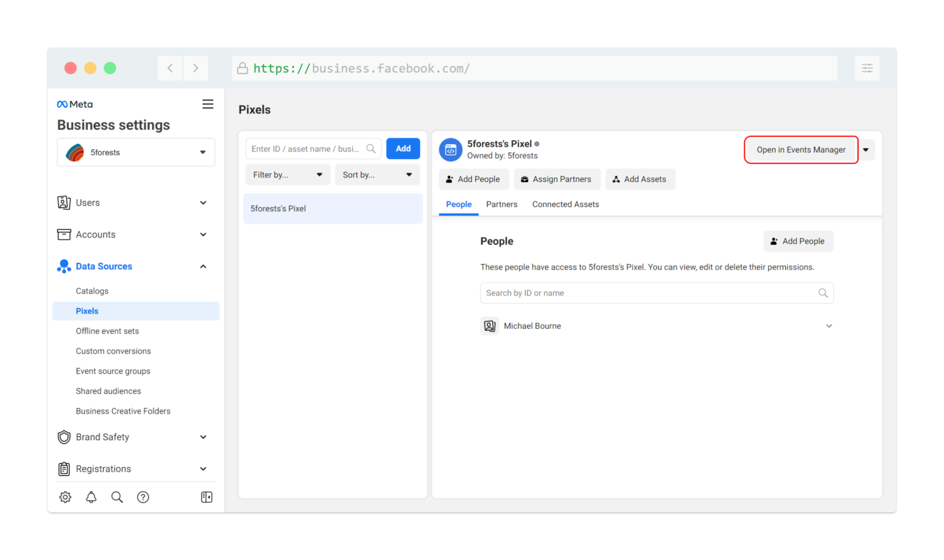Click the 5forests business logo
The height and width of the screenshot is (560, 944).
[75, 152]
